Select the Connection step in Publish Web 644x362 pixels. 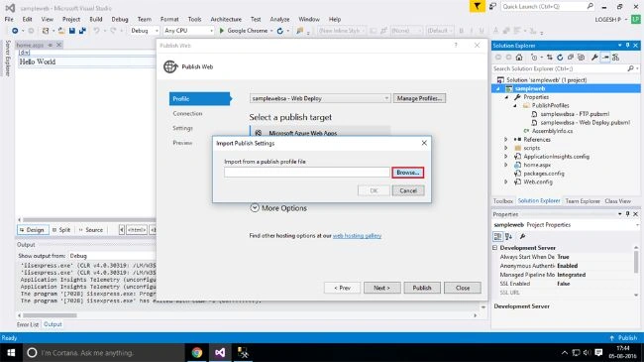tap(187, 113)
